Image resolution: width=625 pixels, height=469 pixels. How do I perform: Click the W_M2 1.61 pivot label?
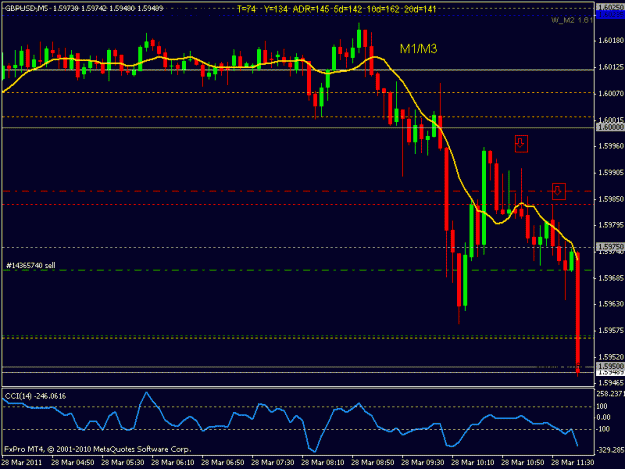click(x=572, y=20)
